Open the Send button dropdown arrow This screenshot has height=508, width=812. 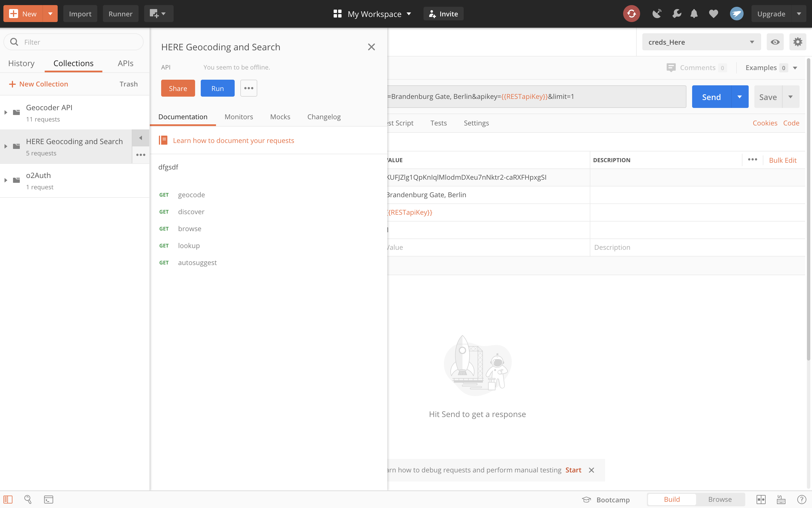click(740, 97)
